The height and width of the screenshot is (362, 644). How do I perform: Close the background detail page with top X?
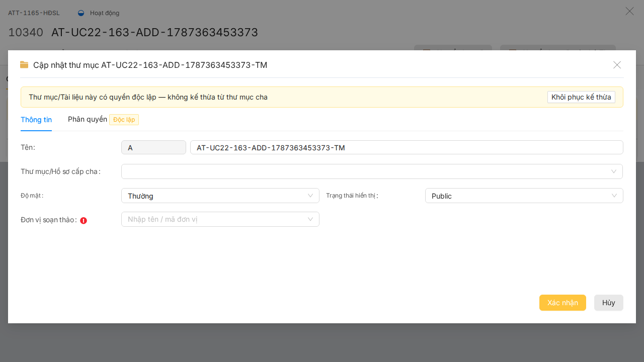(x=629, y=11)
